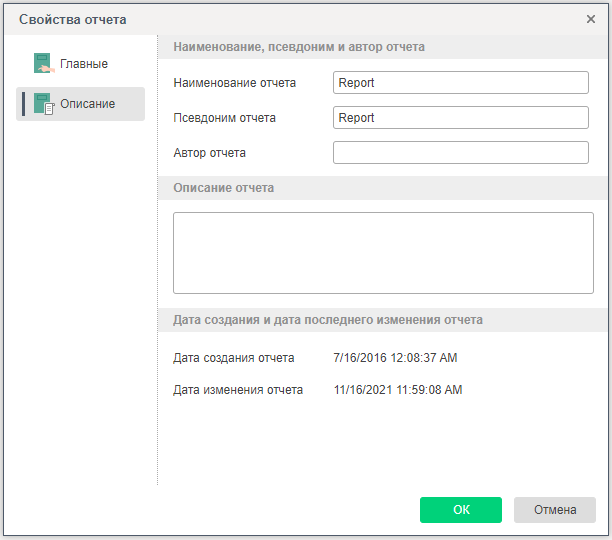Click the Автор отчета field label
The height and width of the screenshot is (540, 612).
click(209, 153)
